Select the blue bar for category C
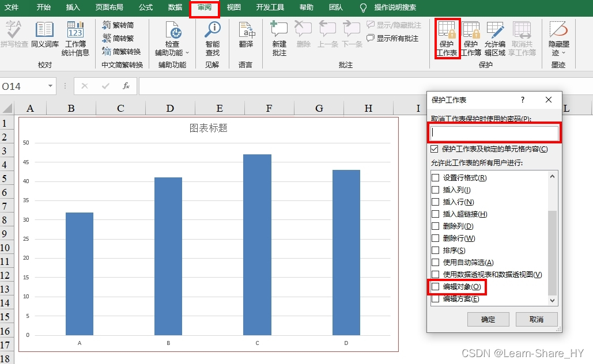The width and height of the screenshot is (593, 364). pyautogui.click(x=257, y=245)
